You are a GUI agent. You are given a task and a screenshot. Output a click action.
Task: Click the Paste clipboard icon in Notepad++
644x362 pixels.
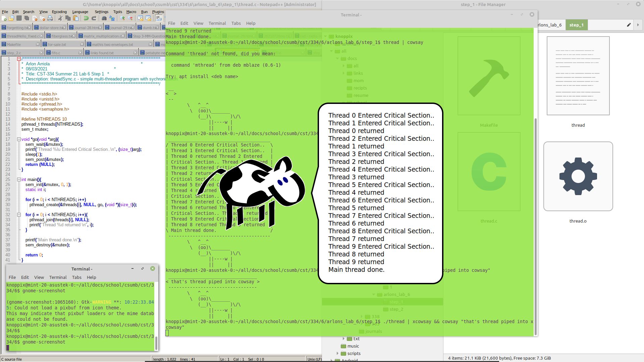coord(76,18)
